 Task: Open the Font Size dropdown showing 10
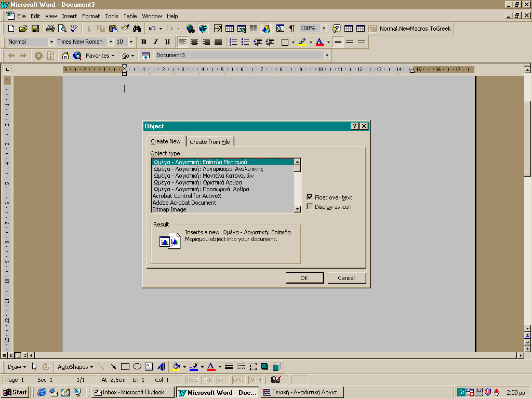tap(131, 42)
